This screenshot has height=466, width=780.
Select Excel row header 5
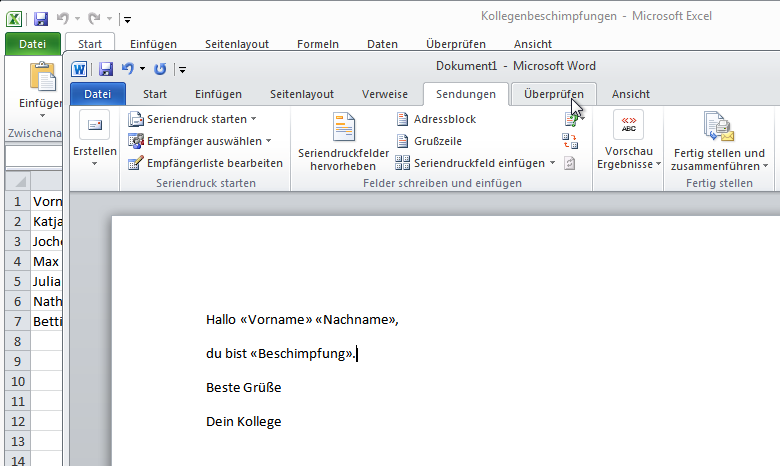(17, 281)
